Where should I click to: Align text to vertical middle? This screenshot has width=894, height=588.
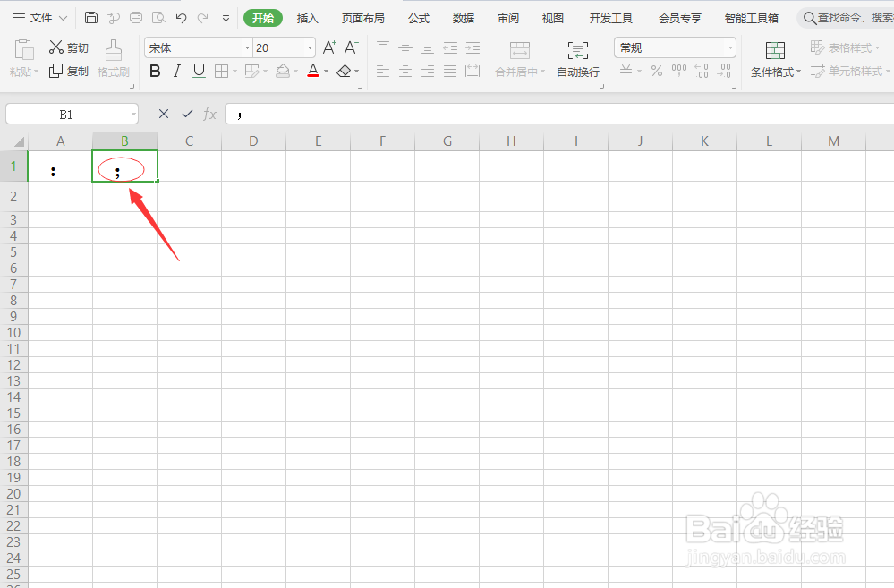pos(405,47)
